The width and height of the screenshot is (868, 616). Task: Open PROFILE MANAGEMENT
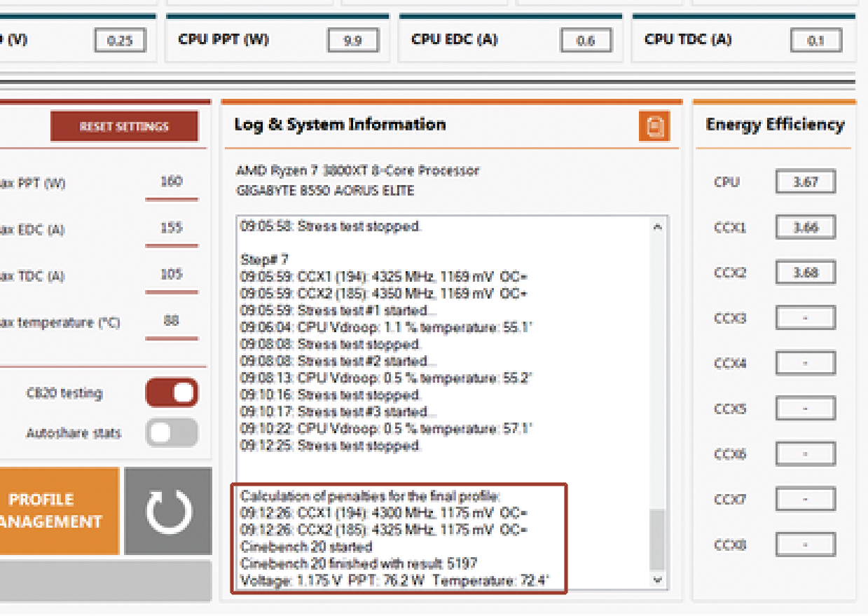click(59, 511)
